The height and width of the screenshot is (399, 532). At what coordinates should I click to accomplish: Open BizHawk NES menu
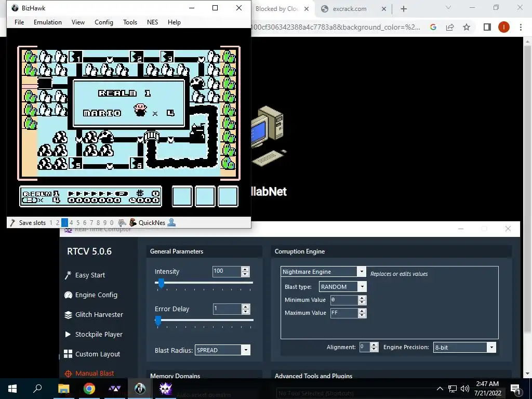coord(152,22)
